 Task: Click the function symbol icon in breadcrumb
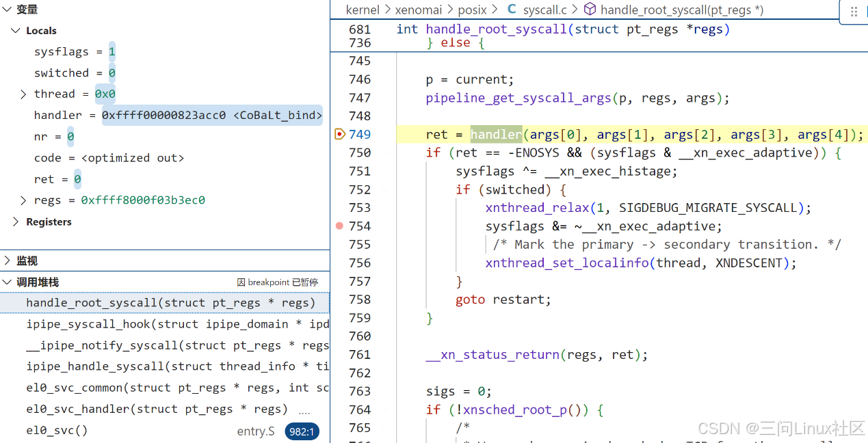[x=590, y=10]
